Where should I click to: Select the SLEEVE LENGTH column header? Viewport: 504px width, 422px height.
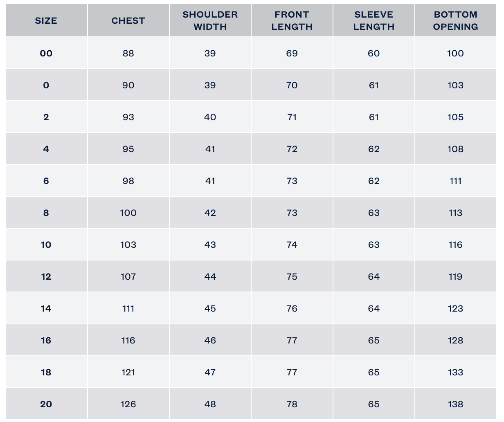click(x=373, y=20)
